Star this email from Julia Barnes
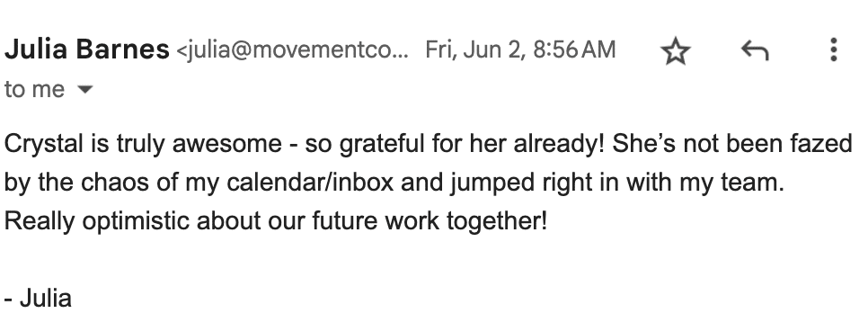Screen dimensions: 868x331 pyautogui.click(x=676, y=51)
